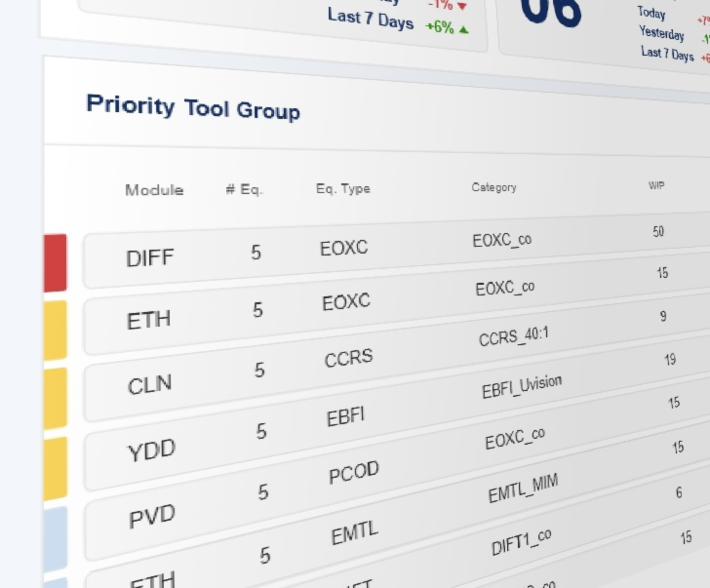Click the red priority swatch for DIFF
The height and width of the screenshot is (588, 710).
(x=55, y=263)
